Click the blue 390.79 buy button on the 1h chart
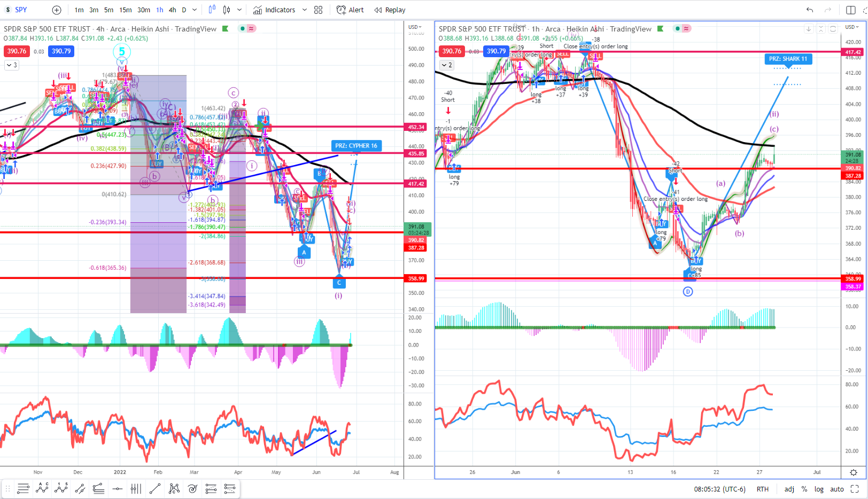 point(496,51)
